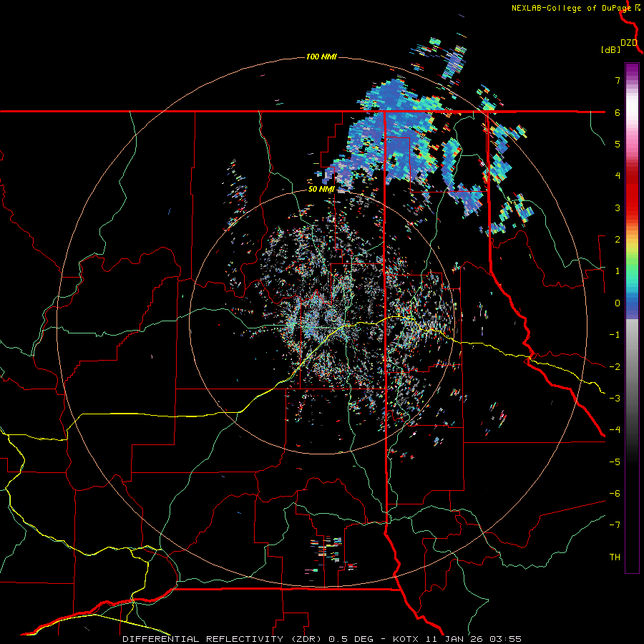Select the 100 NMI range ring label
The height and width of the screenshot is (644, 644).
tap(321, 57)
